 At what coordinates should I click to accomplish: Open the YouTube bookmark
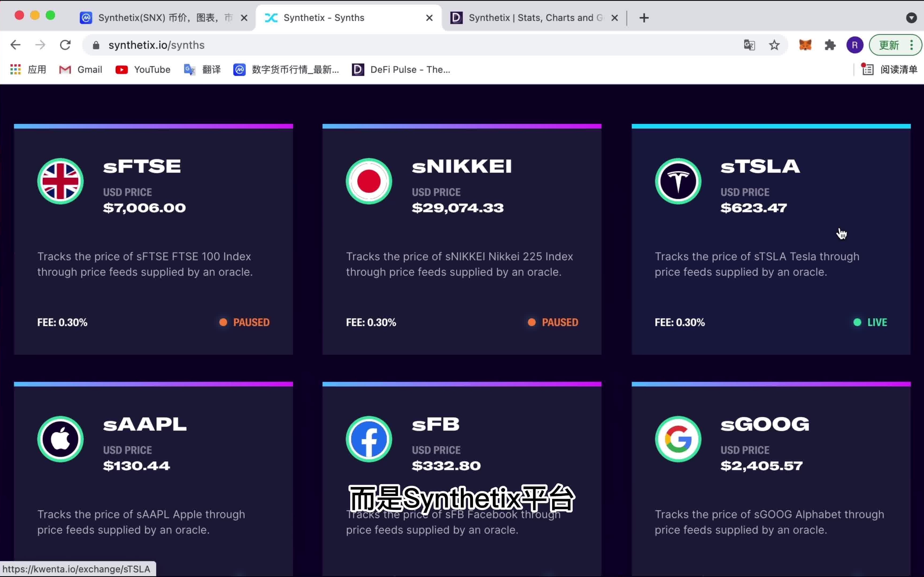pyautogui.click(x=144, y=69)
